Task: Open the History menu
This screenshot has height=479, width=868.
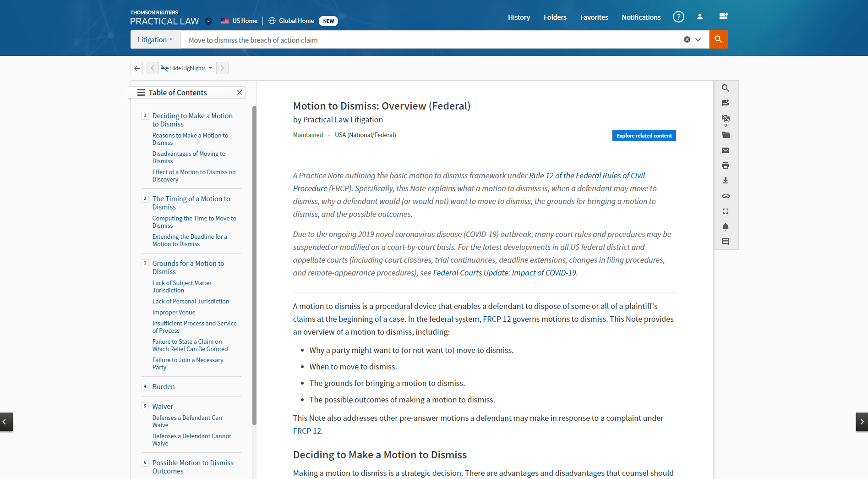Action: (x=519, y=17)
